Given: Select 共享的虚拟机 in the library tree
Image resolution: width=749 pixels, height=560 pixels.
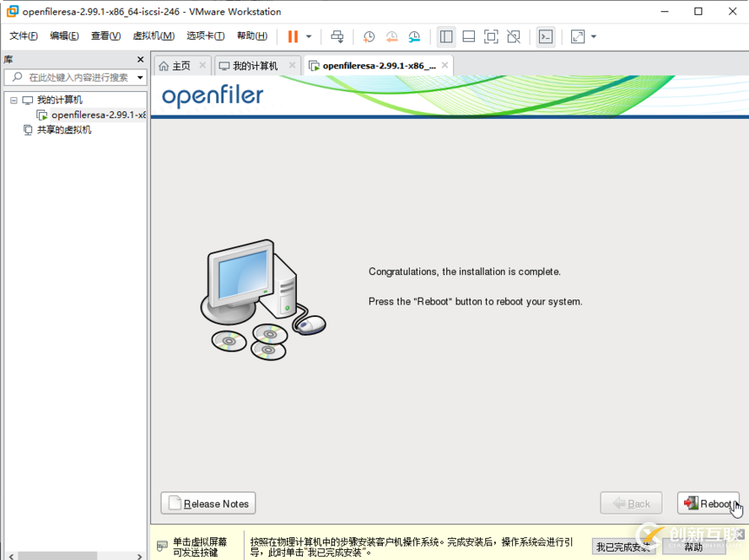Looking at the screenshot, I should 63,130.
